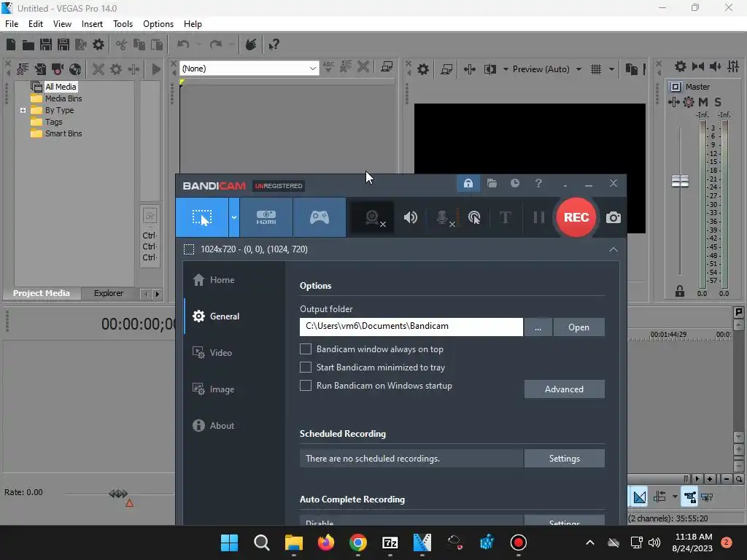The height and width of the screenshot is (560, 747).
Task: Take a screenshot with Bandicam camera icon
Action: [x=613, y=217]
